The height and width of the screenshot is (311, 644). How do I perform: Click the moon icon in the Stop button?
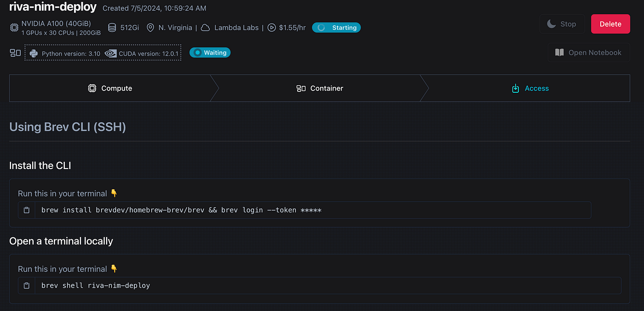coord(551,24)
